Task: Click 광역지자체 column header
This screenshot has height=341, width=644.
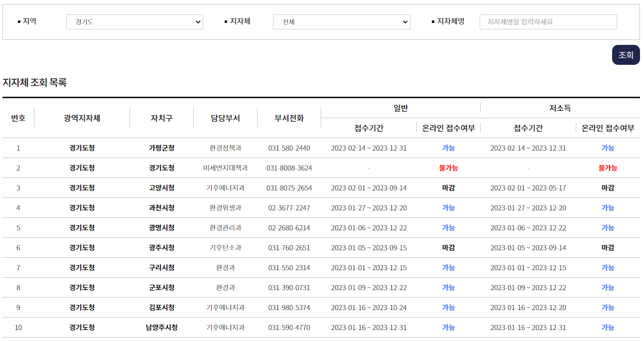Action: (x=82, y=118)
